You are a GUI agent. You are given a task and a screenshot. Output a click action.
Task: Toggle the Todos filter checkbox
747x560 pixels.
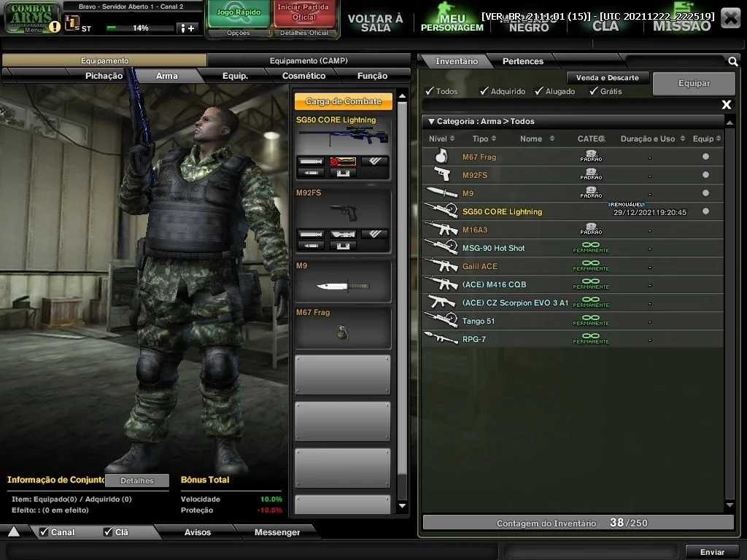pos(430,91)
